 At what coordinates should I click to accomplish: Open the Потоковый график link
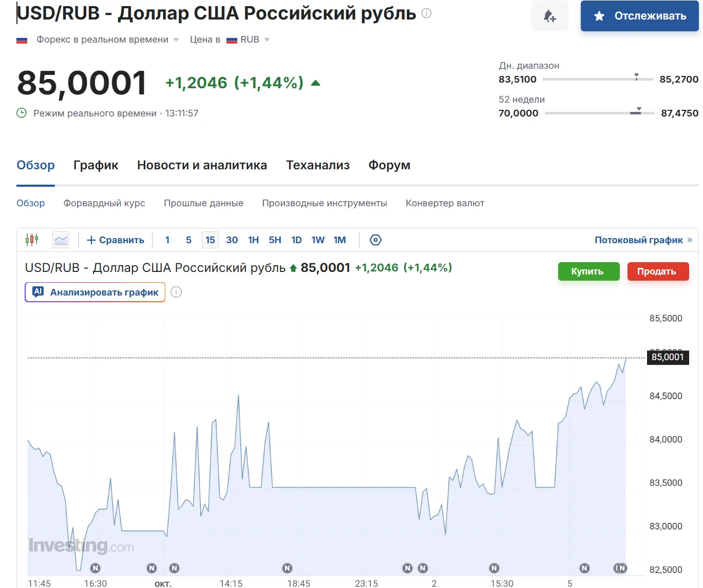643,240
